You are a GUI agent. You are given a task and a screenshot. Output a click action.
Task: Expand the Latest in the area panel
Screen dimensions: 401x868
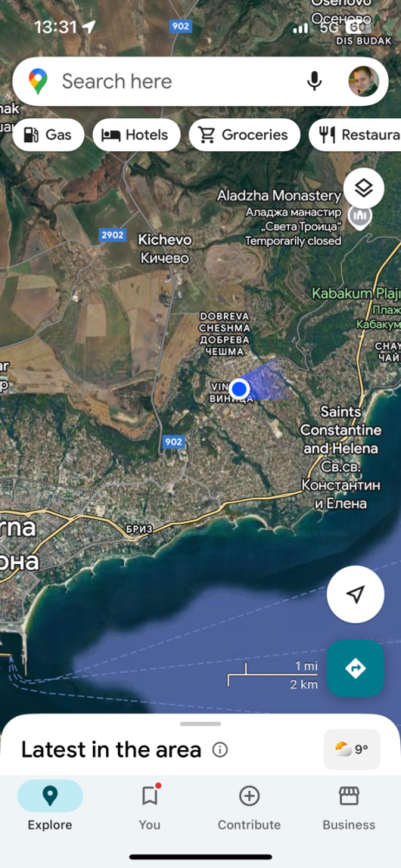pos(111,750)
